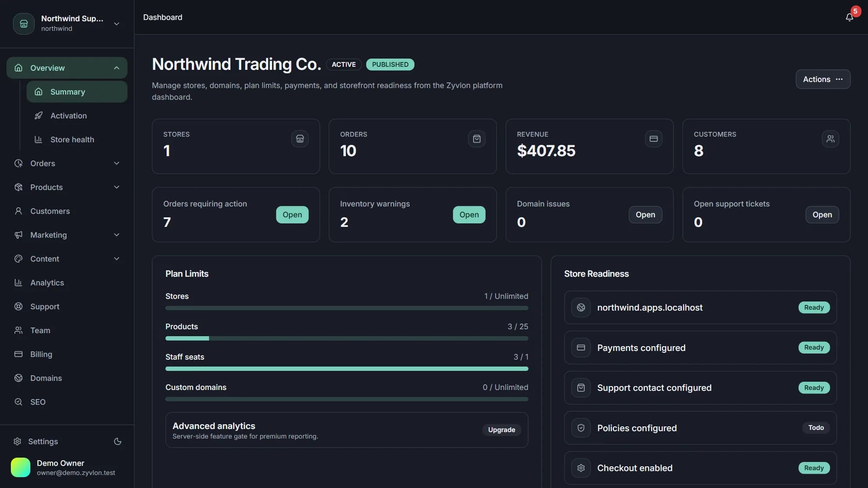The width and height of the screenshot is (868, 488).
Task: Open Analytics section
Action: click(x=67, y=282)
